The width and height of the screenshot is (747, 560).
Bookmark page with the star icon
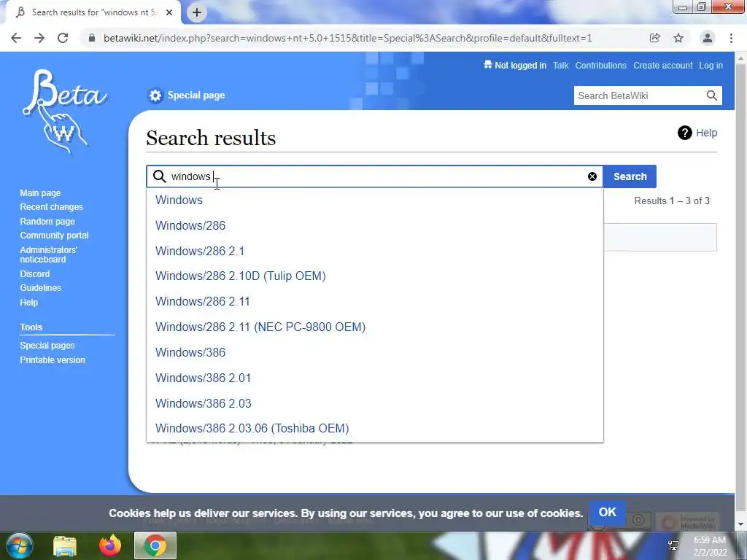678,38
